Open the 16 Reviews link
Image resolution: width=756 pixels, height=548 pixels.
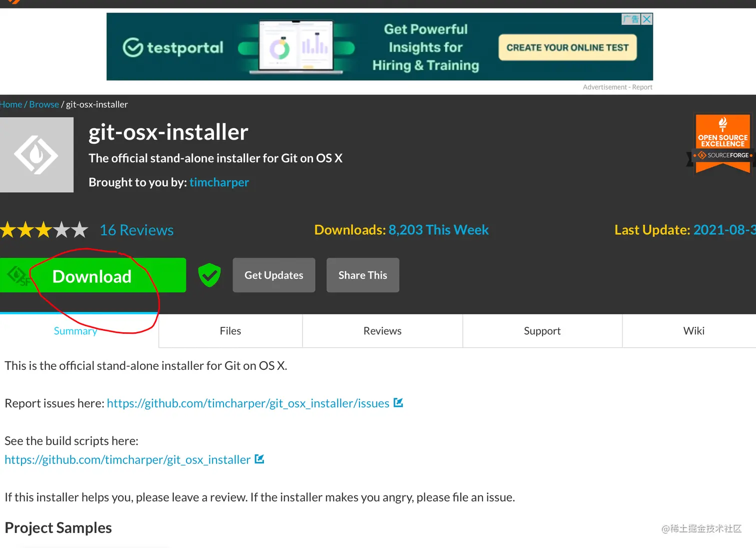pyautogui.click(x=136, y=230)
